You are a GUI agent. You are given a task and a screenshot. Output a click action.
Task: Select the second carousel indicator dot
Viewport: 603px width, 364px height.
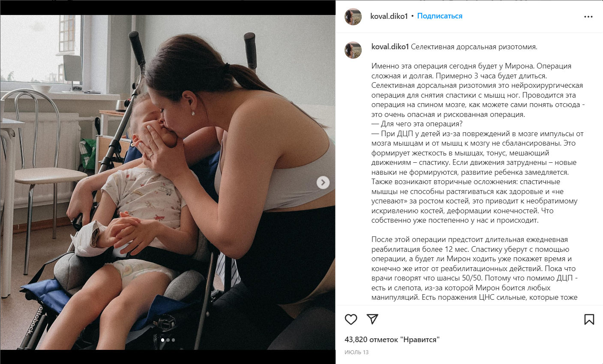(168, 340)
